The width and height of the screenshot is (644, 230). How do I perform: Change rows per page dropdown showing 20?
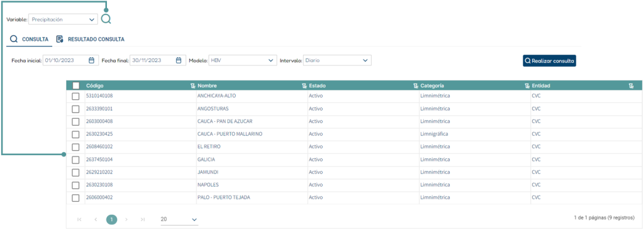179,220
